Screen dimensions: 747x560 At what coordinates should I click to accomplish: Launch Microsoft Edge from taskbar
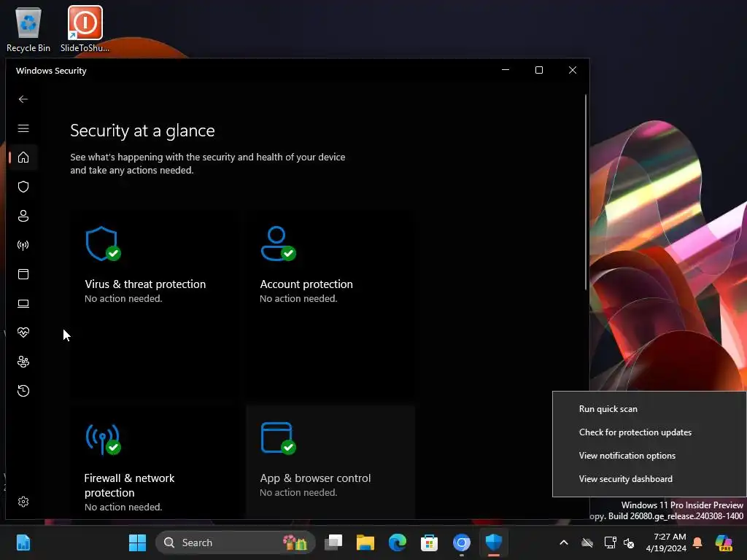pos(398,542)
